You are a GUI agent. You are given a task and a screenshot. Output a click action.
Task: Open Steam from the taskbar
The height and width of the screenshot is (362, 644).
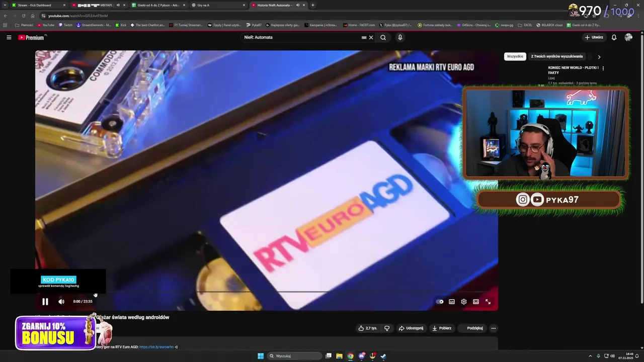coord(383,356)
